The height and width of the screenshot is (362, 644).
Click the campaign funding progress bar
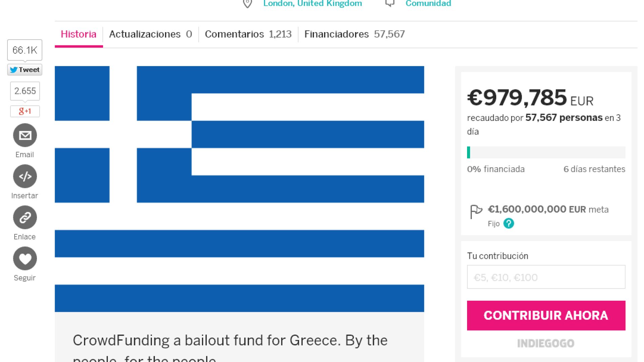[546, 153]
